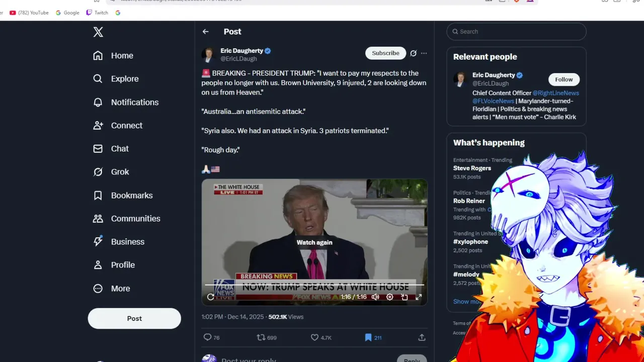Visit your Profile page
644x362 pixels.
(114, 264)
